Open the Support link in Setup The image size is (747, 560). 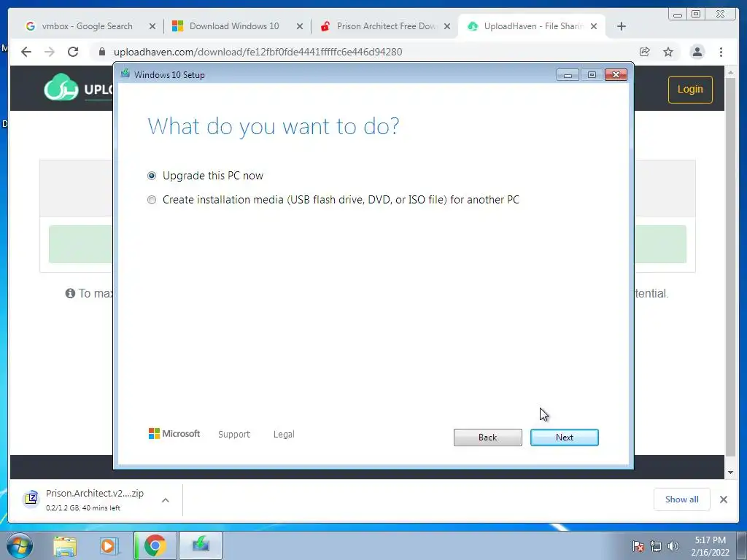234,435
